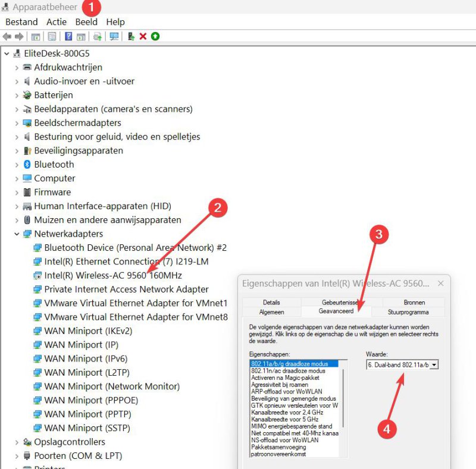Open the Beeld menu
Image resolution: width=476 pixels, height=469 pixels.
coord(86,22)
